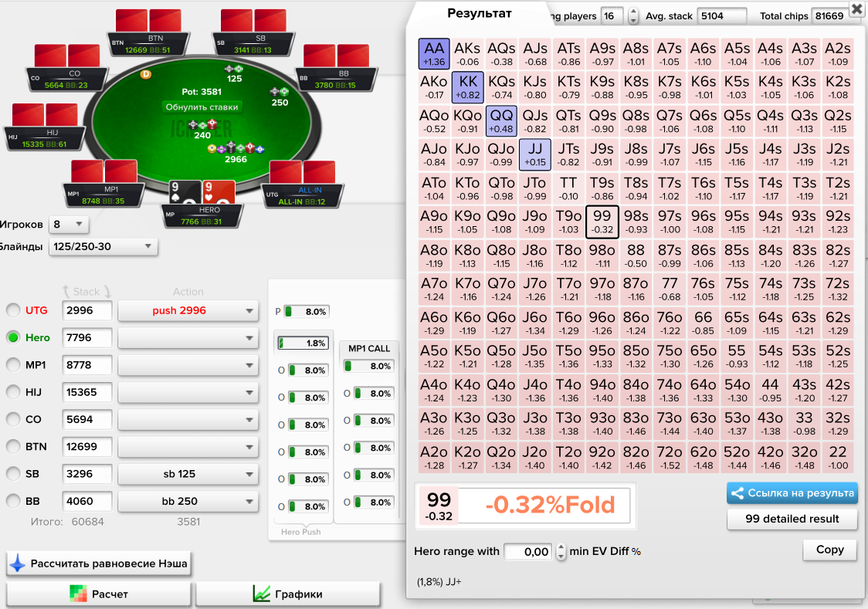Screen dimensions: 868x609
Task: Click the Результат tab header
Action: pos(480,13)
